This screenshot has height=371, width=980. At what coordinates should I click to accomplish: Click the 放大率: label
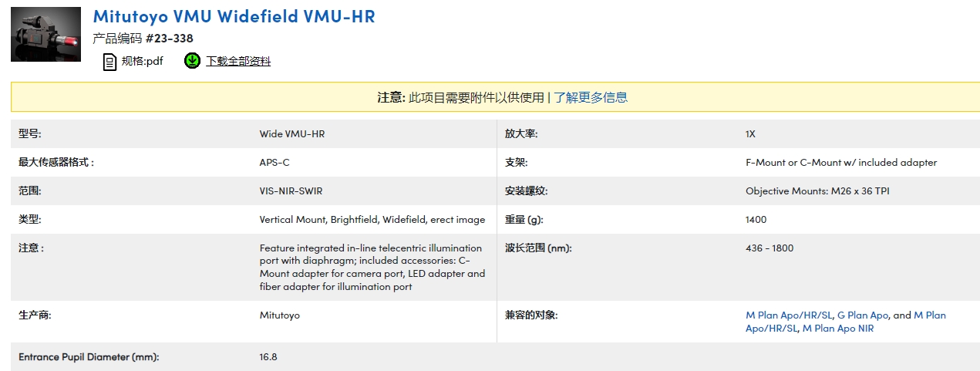[x=521, y=134]
